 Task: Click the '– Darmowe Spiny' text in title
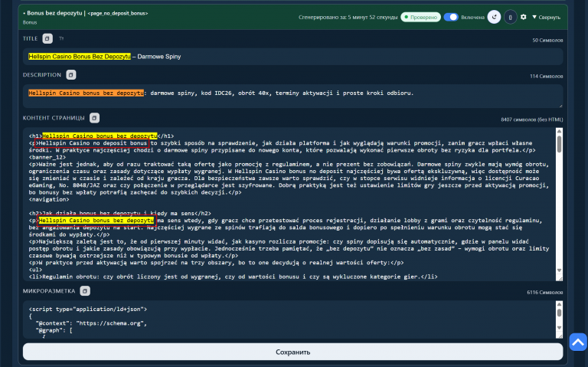156,57
